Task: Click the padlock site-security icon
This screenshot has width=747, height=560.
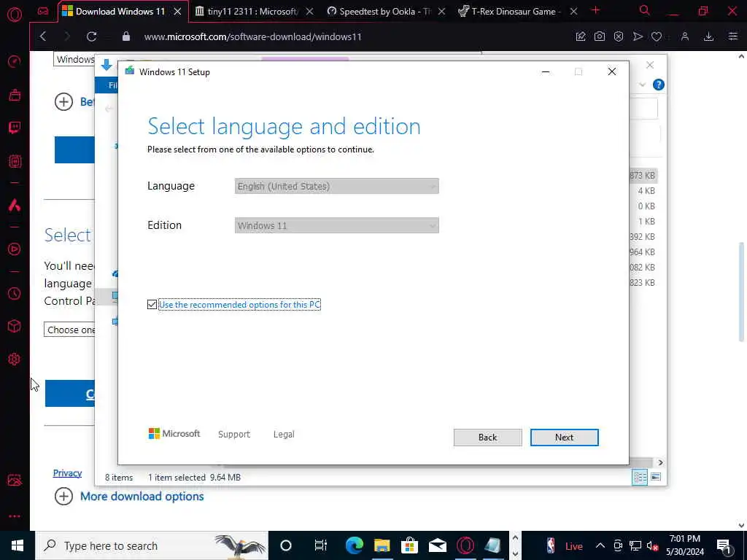Action: click(125, 36)
